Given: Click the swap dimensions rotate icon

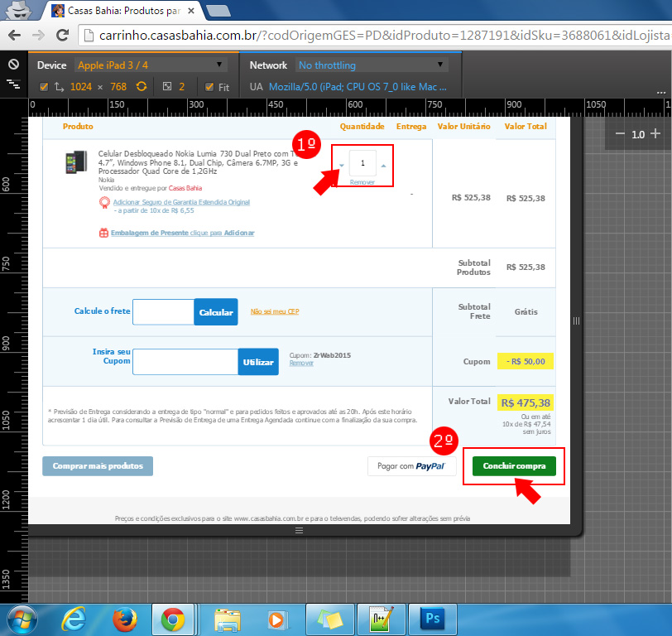Looking at the screenshot, I should 142,86.
